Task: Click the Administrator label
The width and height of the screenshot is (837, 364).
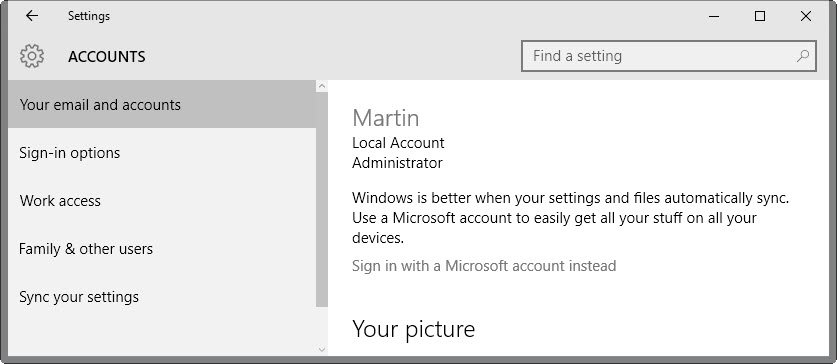Action: pos(397,163)
